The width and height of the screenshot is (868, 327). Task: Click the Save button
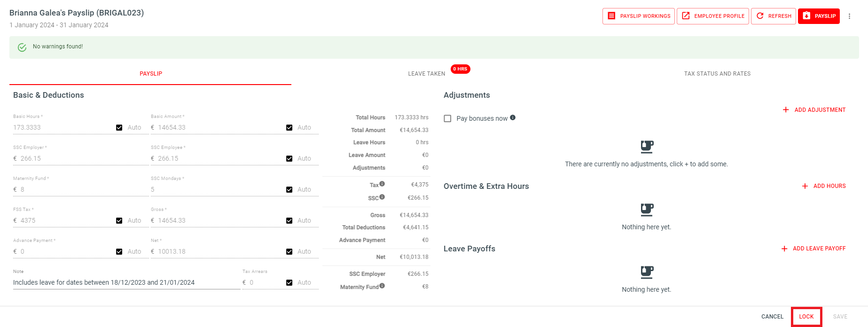click(840, 317)
